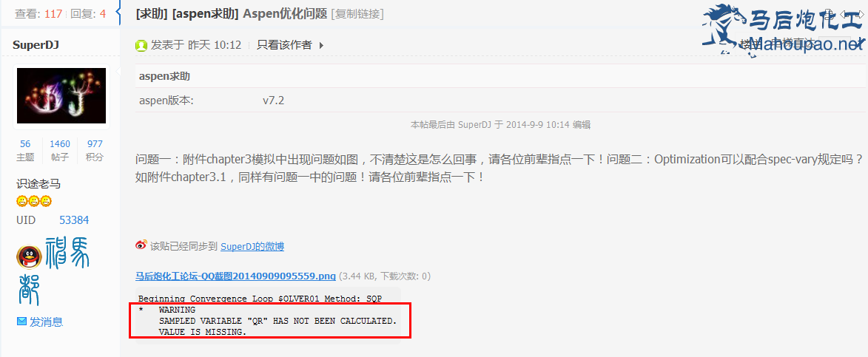Open the 1460 帖子 post count
The height and width of the screenshot is (357, 868).
coord(60,143)
